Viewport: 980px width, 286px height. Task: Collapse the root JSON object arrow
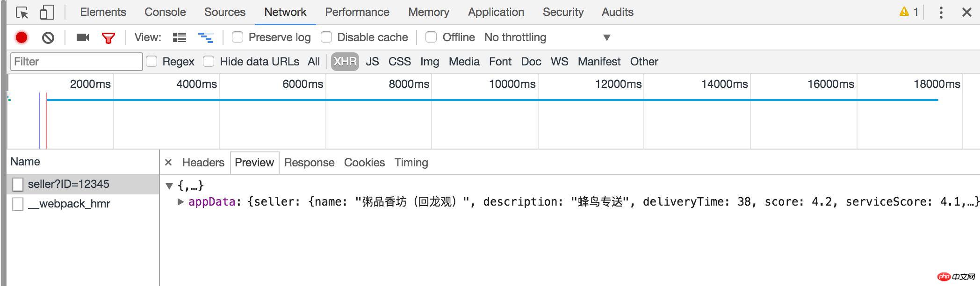pyautogui.click(x=169, y=186)
